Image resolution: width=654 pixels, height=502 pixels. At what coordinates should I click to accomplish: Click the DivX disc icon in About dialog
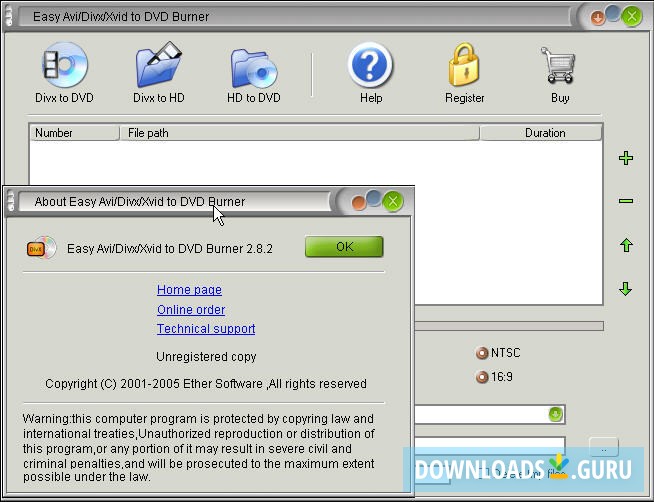(x=41, y=248)
